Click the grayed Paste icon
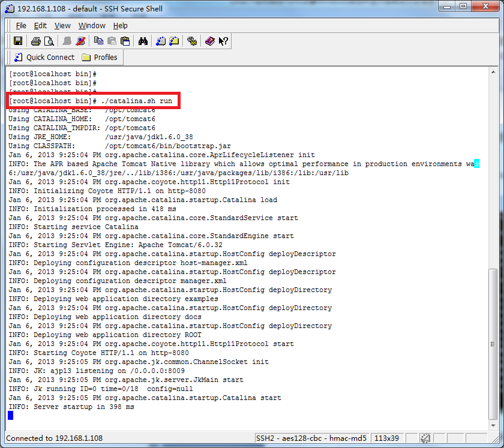The width and height of the screenshot is (504, 448). pos(112,41)
